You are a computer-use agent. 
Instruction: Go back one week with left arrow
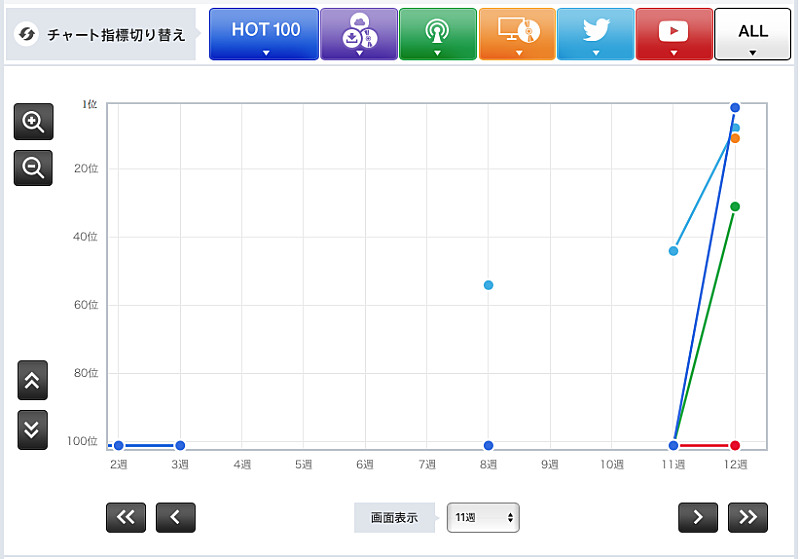pos(176,517)
